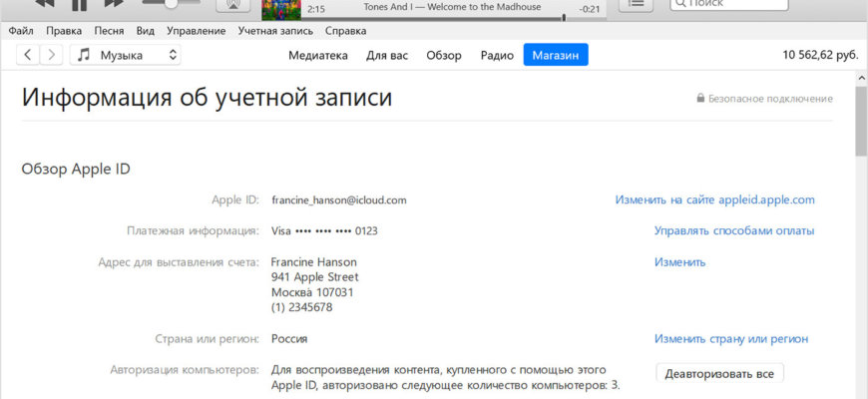Click the scrollbar up arrow
Viewport: 868px width, 399px height.
pyautogui.click(x=861, y=78)
